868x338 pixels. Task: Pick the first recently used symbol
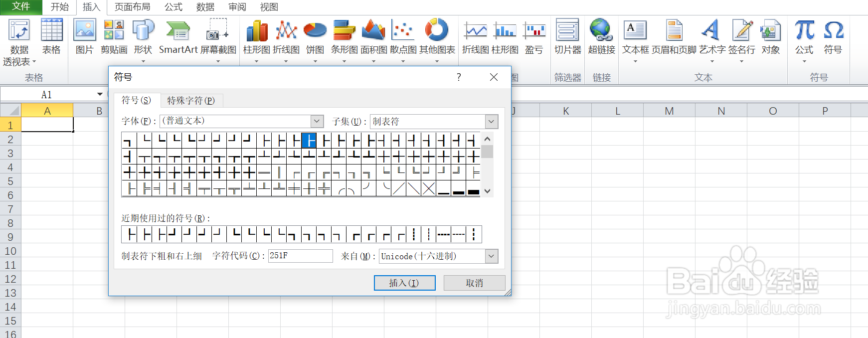(x=130, y=234)
